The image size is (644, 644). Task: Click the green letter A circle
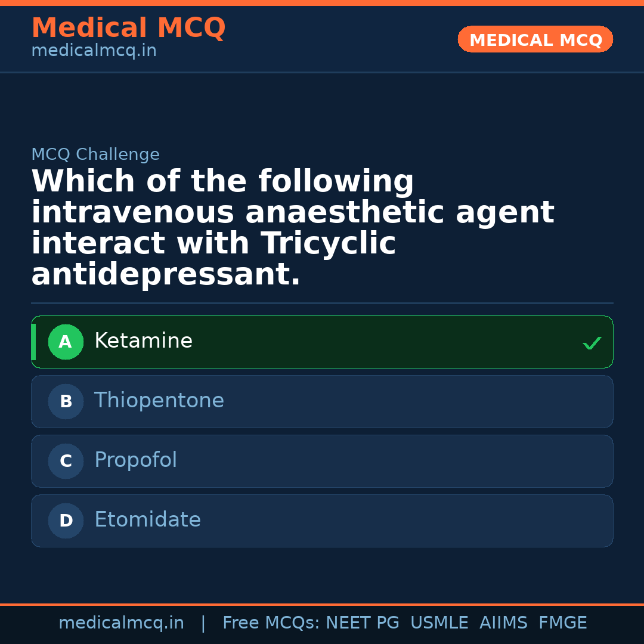tap(66, 342)
